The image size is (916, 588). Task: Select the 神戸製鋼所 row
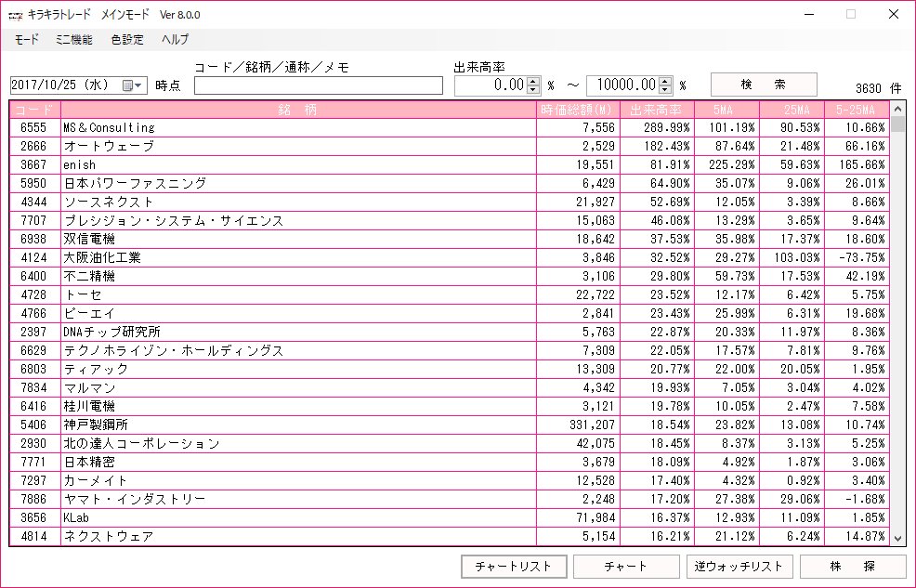[450, 425]
